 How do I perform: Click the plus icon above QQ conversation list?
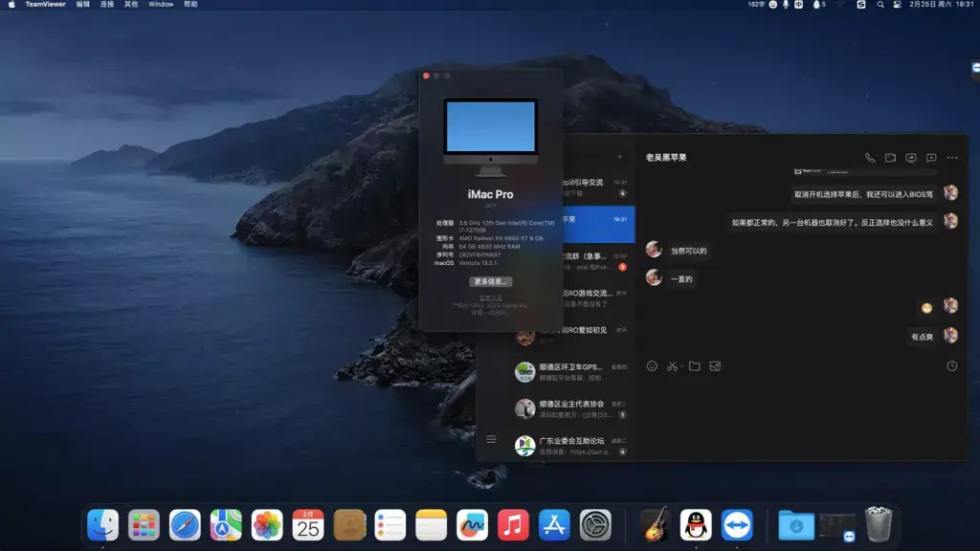(x=619, y=158)
